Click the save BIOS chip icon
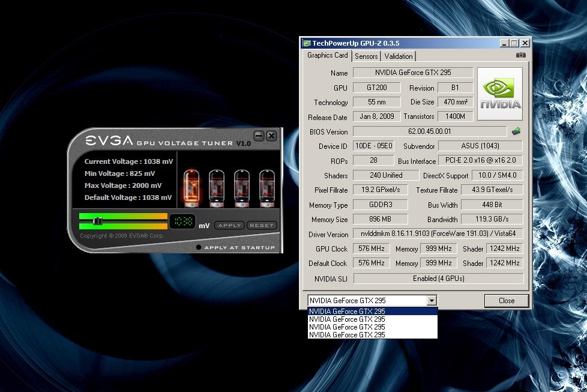Image resolution: width=587 pixels, height=392 pixels. coord(516,131)
